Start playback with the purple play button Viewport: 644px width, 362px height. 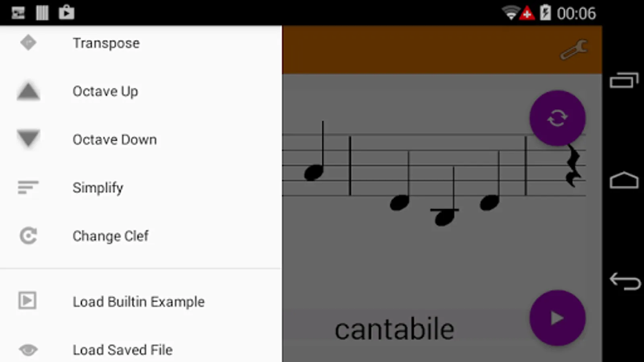click(x=557, y=318)
